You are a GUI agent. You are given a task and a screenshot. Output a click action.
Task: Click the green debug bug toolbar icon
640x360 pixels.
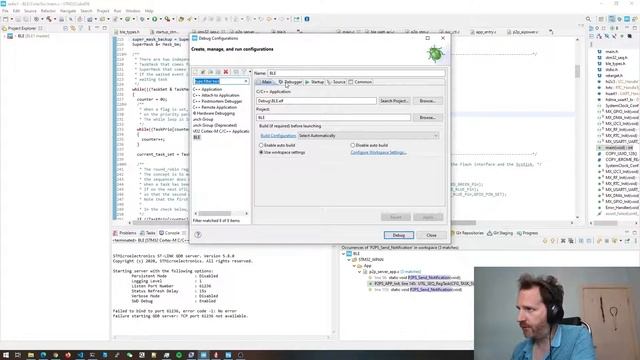pyautogui.click(x=142, y=19)
